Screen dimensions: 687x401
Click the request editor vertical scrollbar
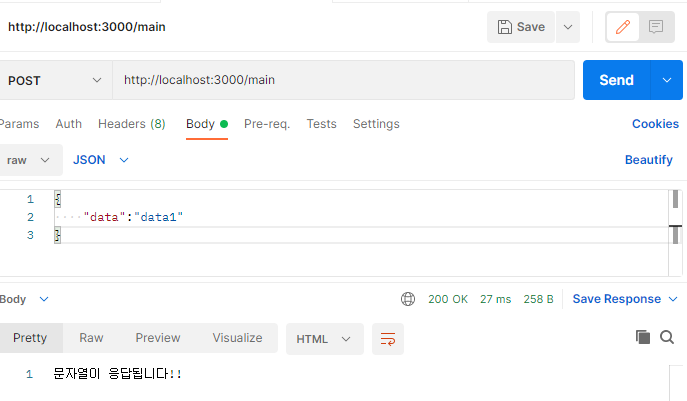tap(675, 233)
